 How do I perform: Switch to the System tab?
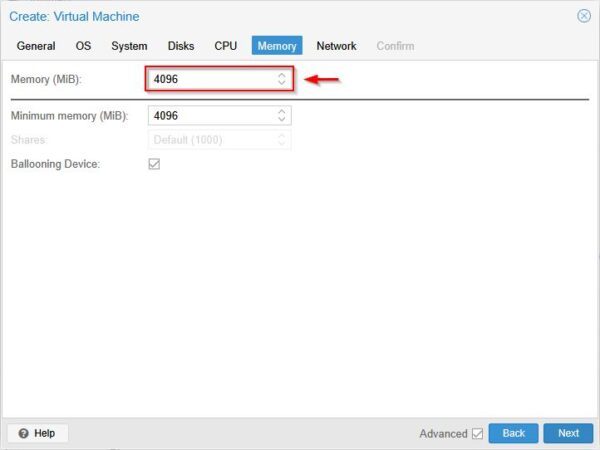[129, 46]
